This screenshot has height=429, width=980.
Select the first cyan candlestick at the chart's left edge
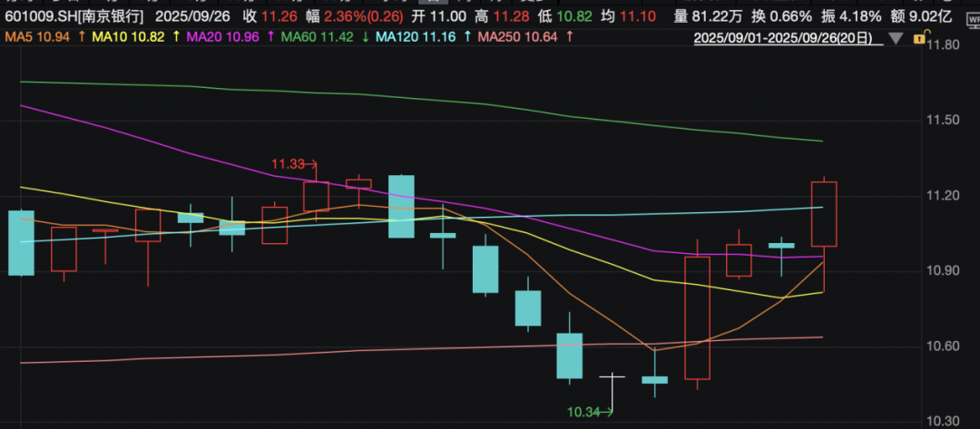(x=21, y=242)
